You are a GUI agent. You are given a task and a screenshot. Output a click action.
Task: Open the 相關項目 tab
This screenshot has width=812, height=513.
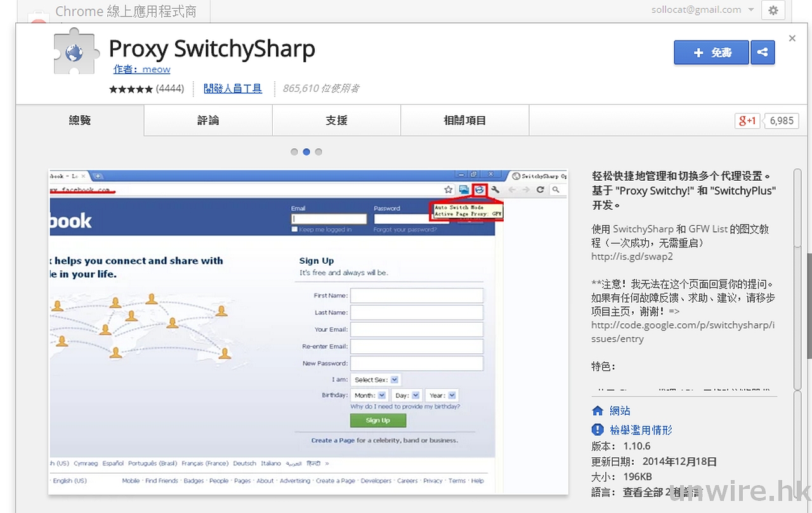coord(464,120)
